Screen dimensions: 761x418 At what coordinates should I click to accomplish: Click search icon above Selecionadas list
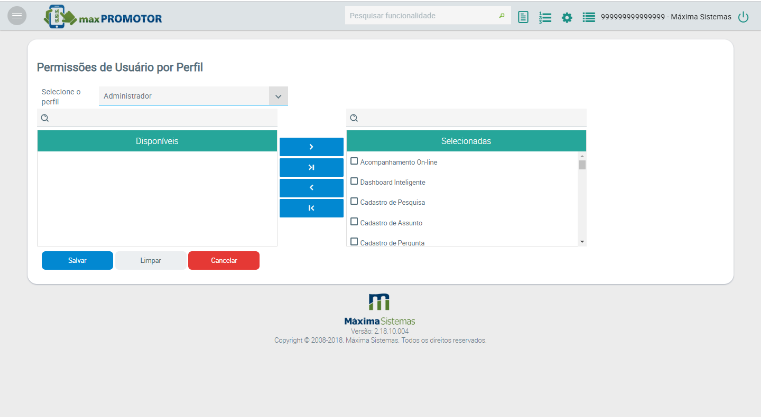354,118
